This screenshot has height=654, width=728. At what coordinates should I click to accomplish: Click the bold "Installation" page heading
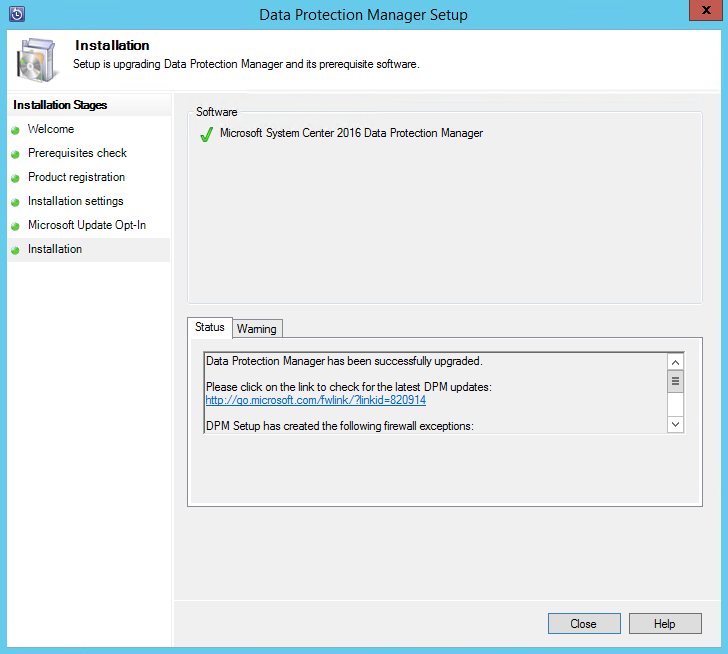(x=112, y=45)
